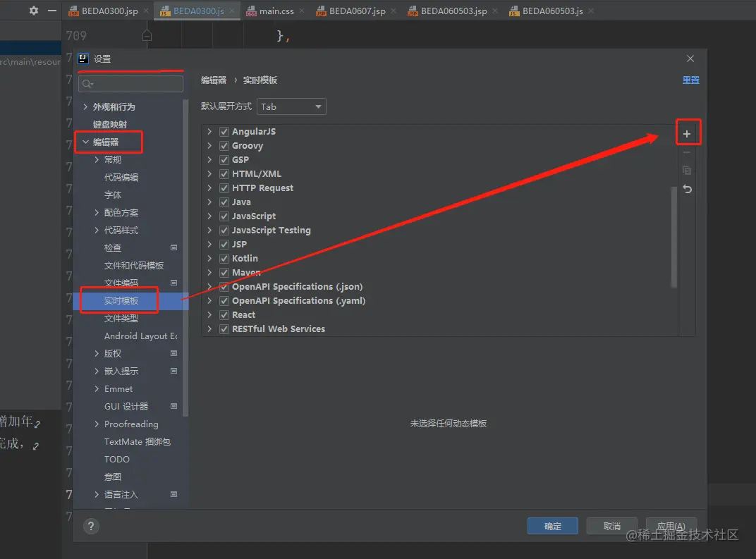The width and height of the screenshot is (756, 559).
Task: Click project-level marker icon beside 文件编码
Action: tap(174, 283)
